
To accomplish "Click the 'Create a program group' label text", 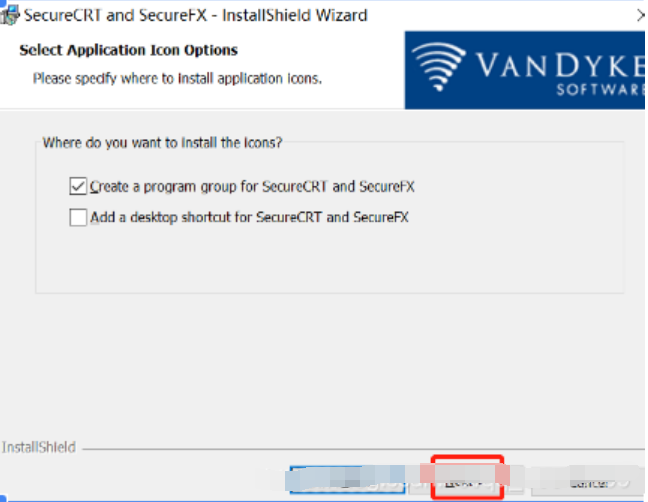I will click(x=252, y=187).
